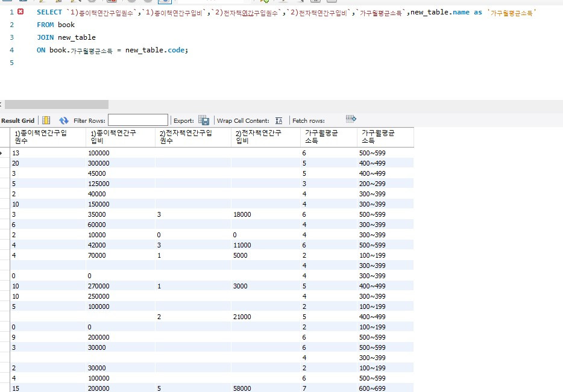Screen dimensions: 563x392
Task: Select the cell with value 35000
Action: (121, 214)
